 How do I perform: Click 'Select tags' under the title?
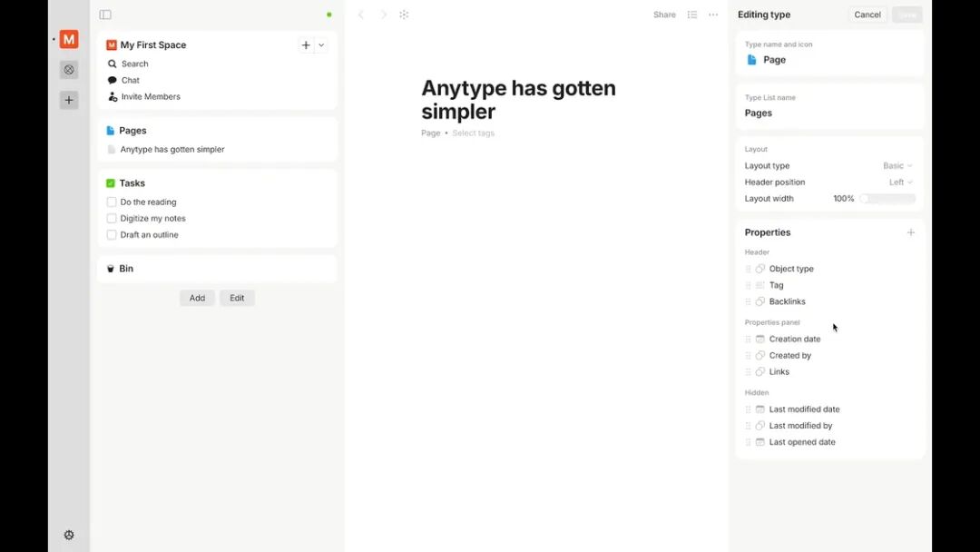(473, 133)
